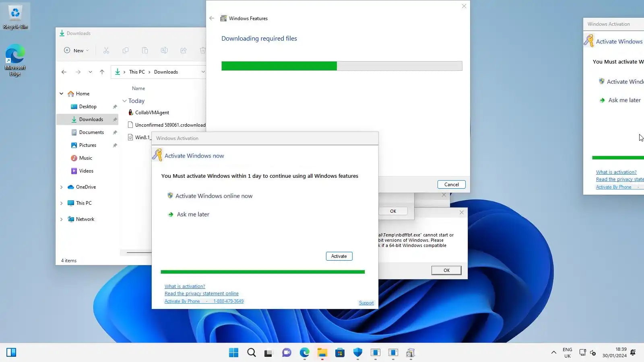This screenshot has width=644, height=362.
Task: Expand the OneDrive tree node
Action: pos(62,187)
